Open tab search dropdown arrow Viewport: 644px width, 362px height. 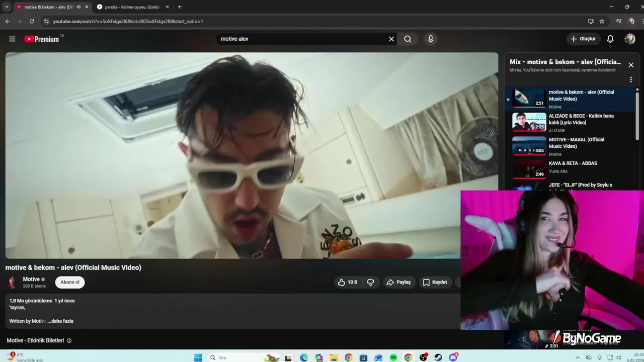pyautogui.click(x=7, y=7)
